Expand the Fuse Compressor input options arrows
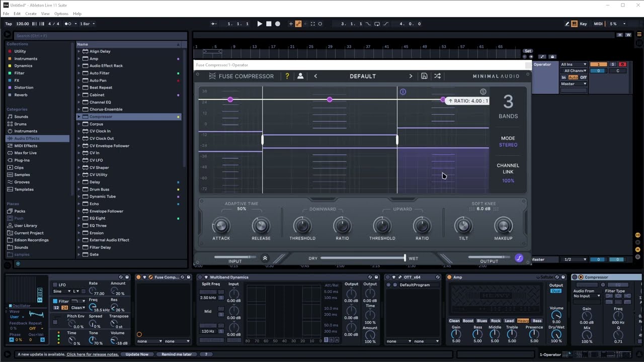This screenshot has height=362, width=644. coord(265,258)
